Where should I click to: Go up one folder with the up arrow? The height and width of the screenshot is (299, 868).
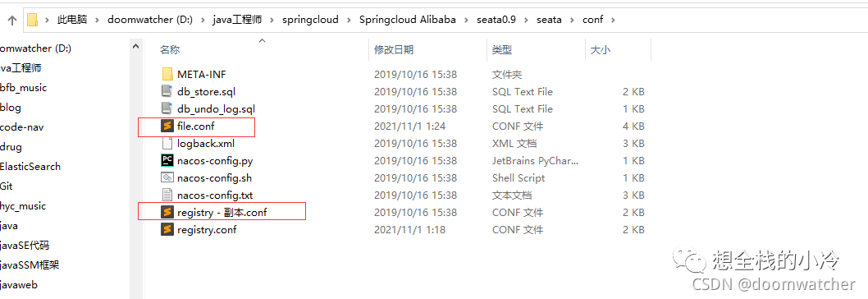pos(12,20)
